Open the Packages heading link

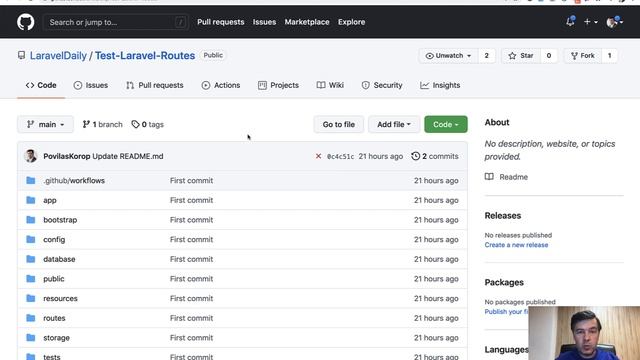pos(504,282)
